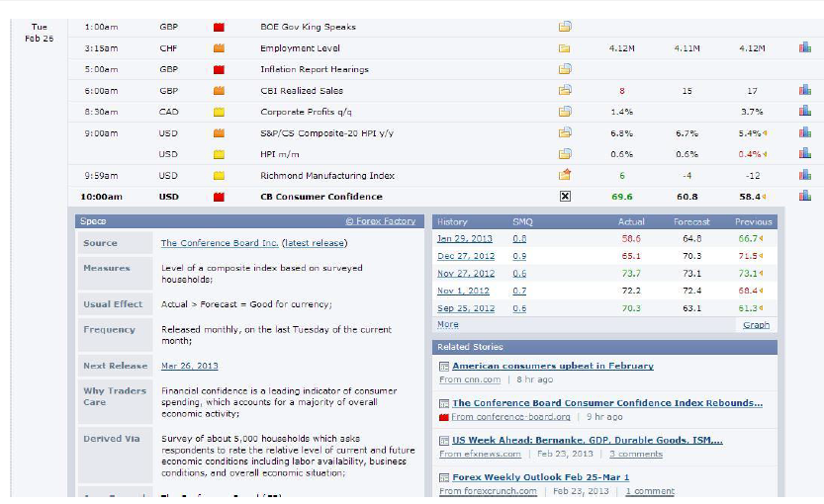Open history entry Nov 27, 2012

(x=466, y=274)
